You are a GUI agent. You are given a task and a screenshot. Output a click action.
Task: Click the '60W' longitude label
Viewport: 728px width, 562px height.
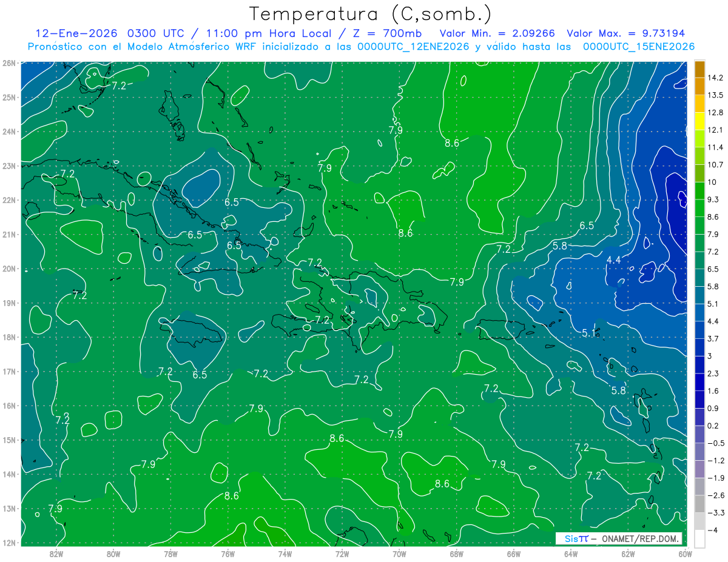point(686,553)
